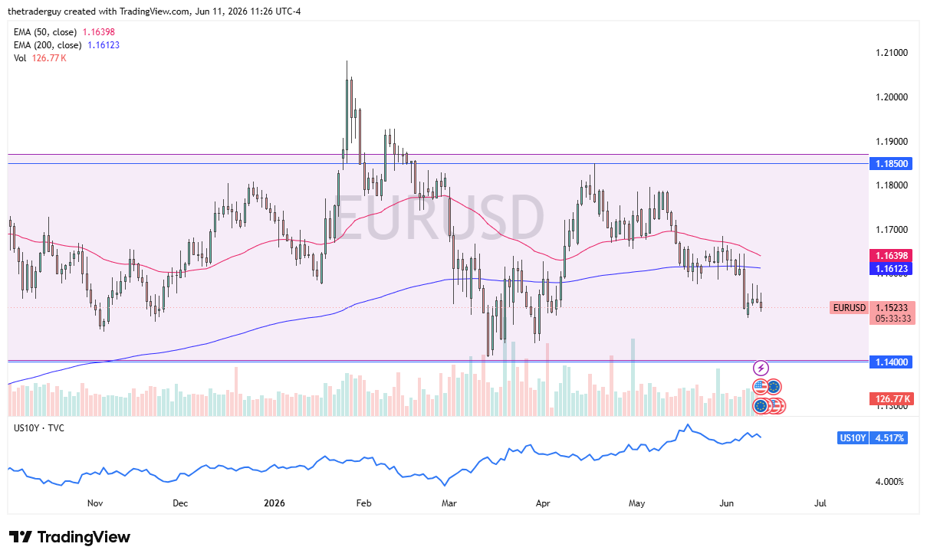Image resolution: width=927 pixels, height=560 pixels.
Task: Select the EMA (50, close) indicator label
Action: [45, 32]
